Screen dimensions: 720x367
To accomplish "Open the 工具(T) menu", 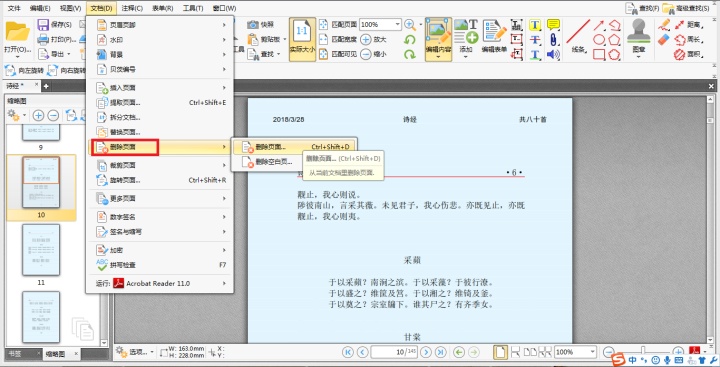I will [193, 8].
